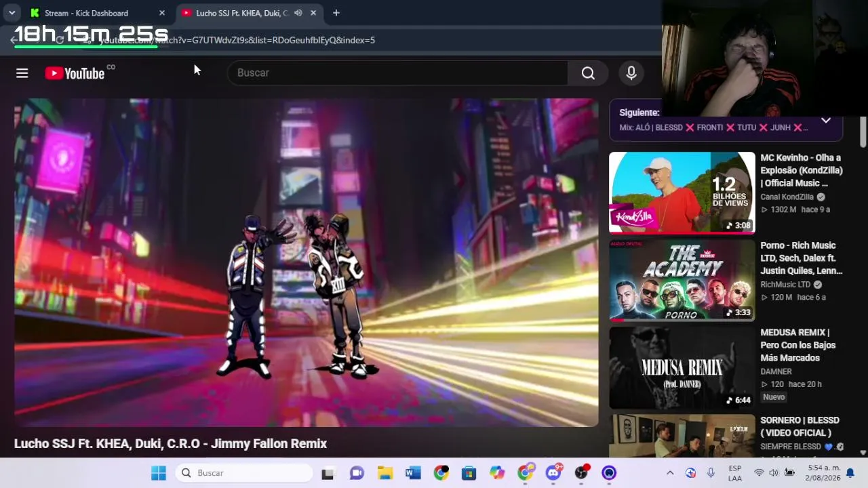Open the Windows Start menu
The height and width of the screenshot is (488, 868).
pyautogui.click(x=159, y=473)
